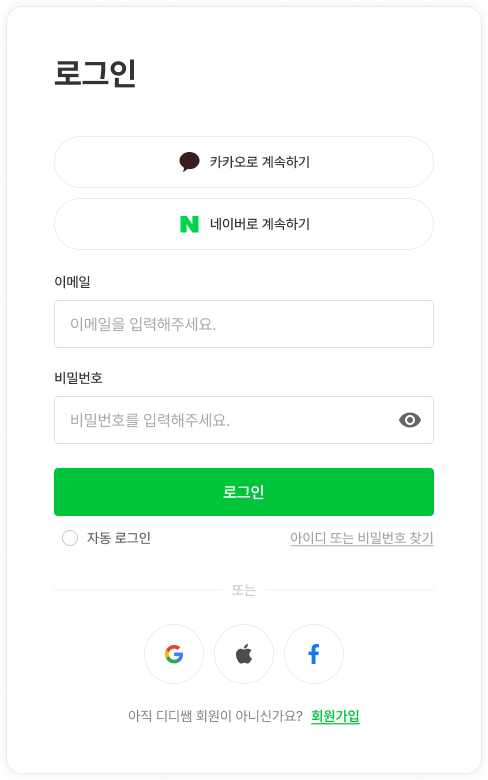The image size is (488, 780).
Task: Click the 이메일 field label
Action: (72, 282)
